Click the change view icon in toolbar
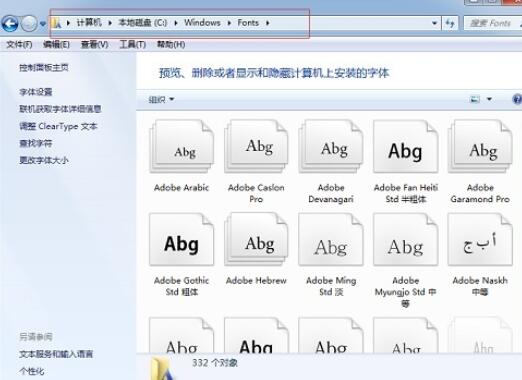This screenshot has width=522, height=380. click(475, 99)
